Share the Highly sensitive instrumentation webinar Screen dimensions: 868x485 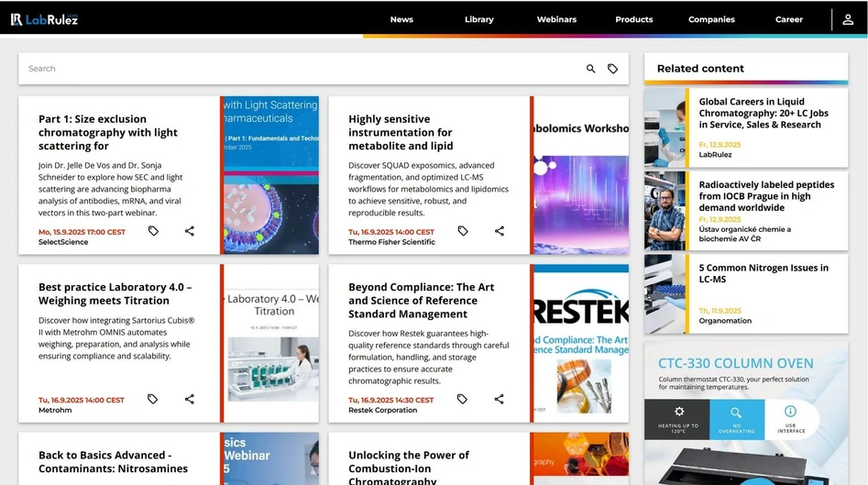coord(500,231)
